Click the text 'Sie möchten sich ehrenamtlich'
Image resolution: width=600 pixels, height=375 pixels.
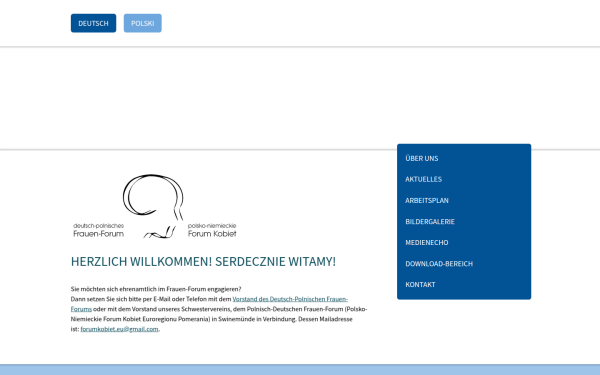coord(114,289)
